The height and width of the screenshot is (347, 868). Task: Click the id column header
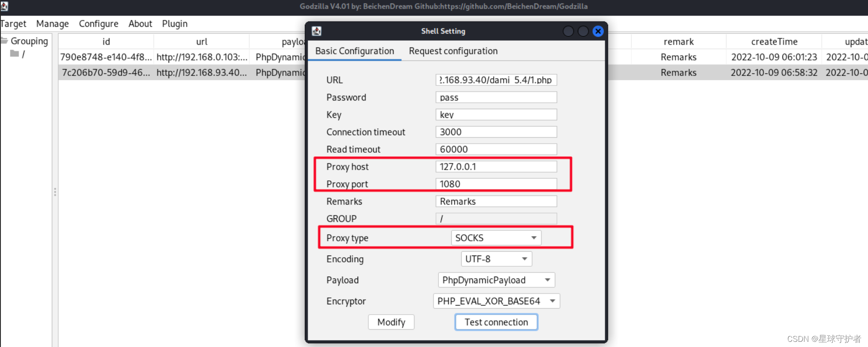tap(106, 41)
